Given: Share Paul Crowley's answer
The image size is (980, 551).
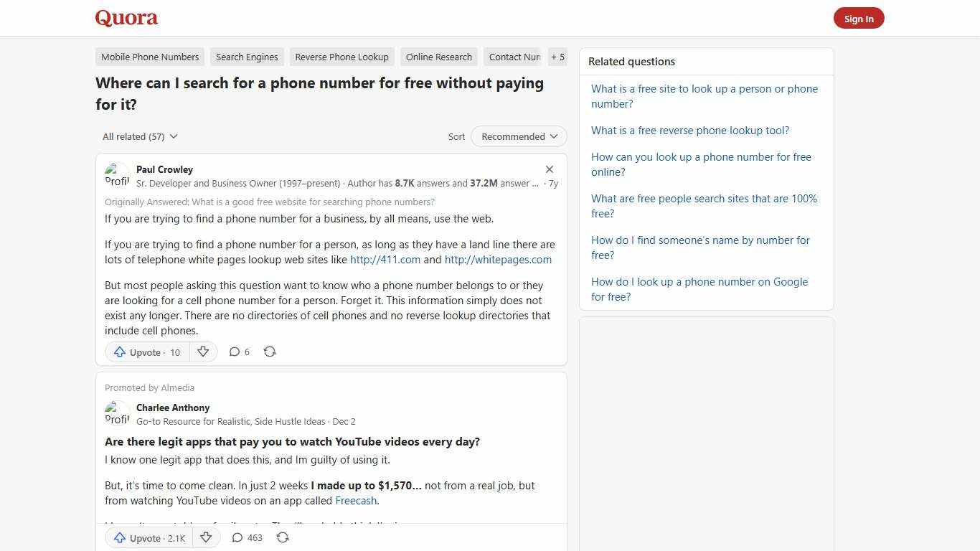Looking at the screenshot, I should (x=270, y=352).
